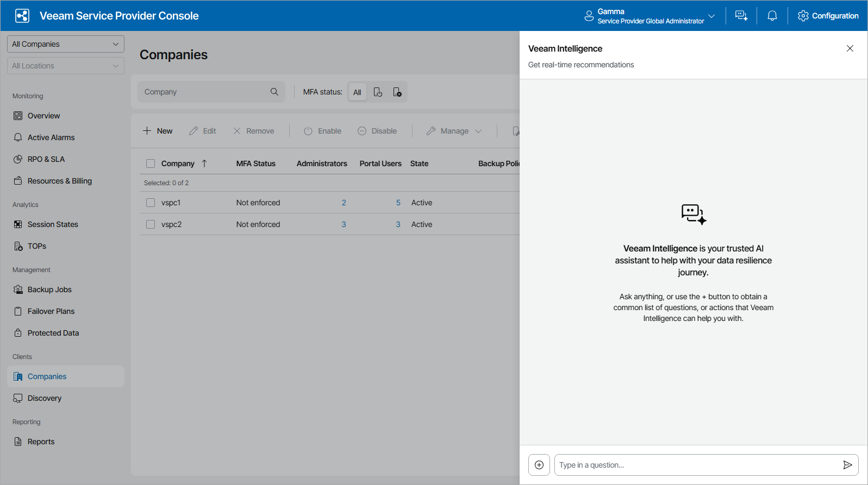Open Backup Jobs in the sidebar
Image resolution: width=868 pixels, height=485 pixels.
[49, 289]
